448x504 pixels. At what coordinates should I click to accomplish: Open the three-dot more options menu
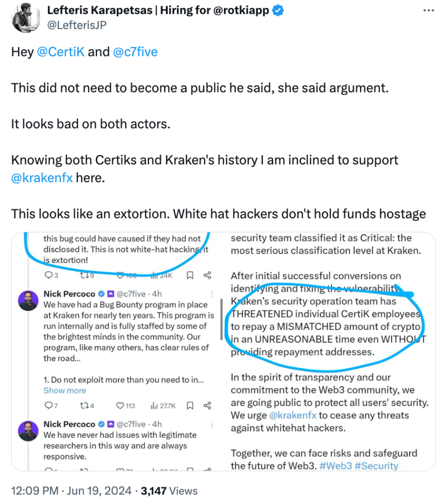(429, 10)
